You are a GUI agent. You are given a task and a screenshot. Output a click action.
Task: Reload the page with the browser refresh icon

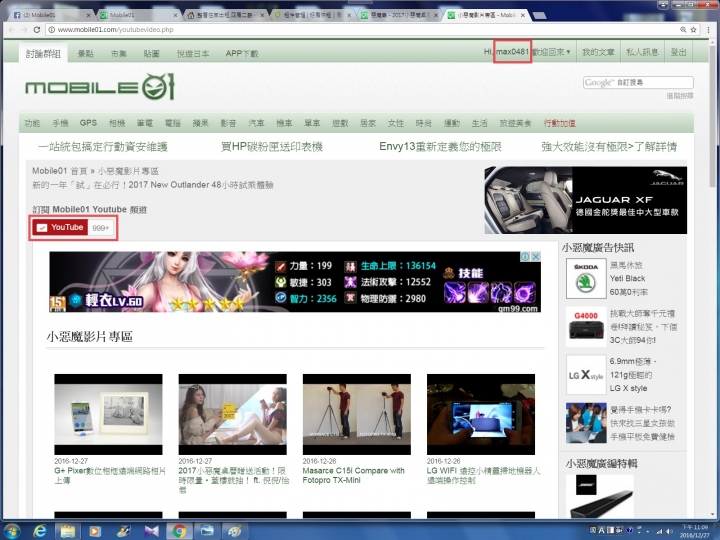37,29
